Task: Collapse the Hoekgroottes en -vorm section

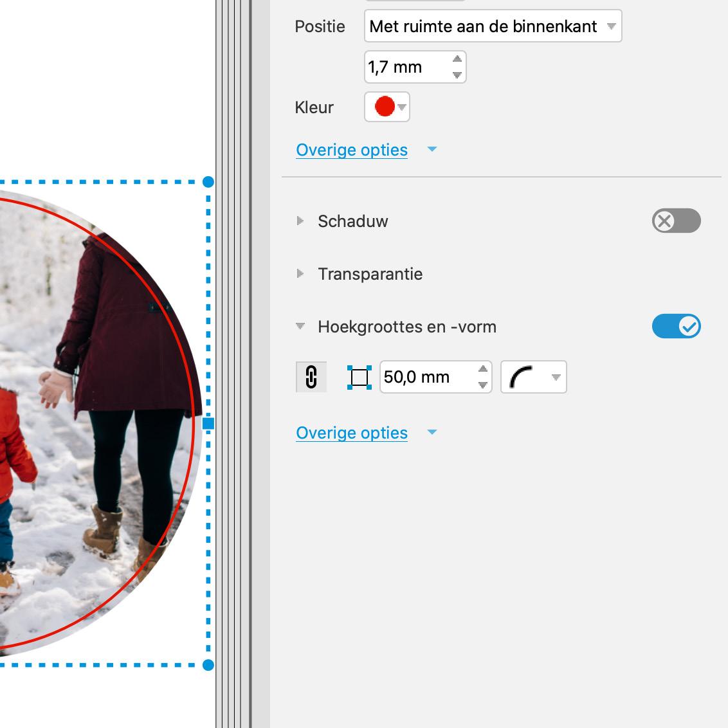Action: pos(300,327)
